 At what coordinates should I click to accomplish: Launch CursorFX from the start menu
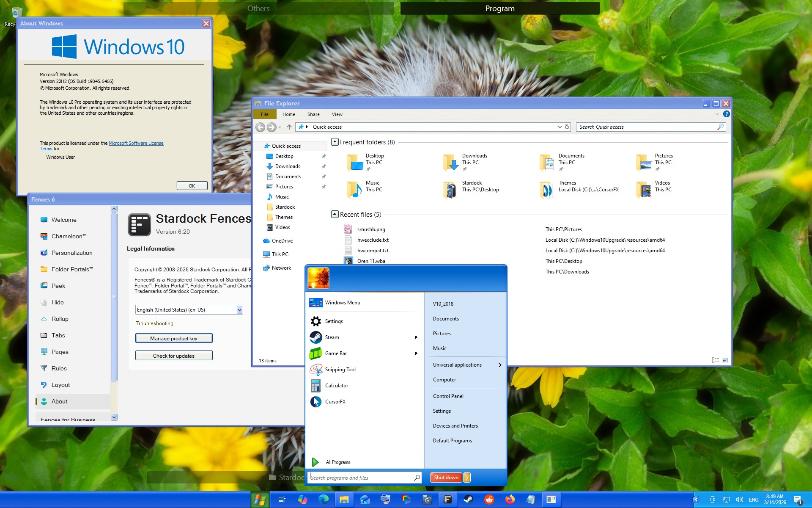(x=335, y=402)
